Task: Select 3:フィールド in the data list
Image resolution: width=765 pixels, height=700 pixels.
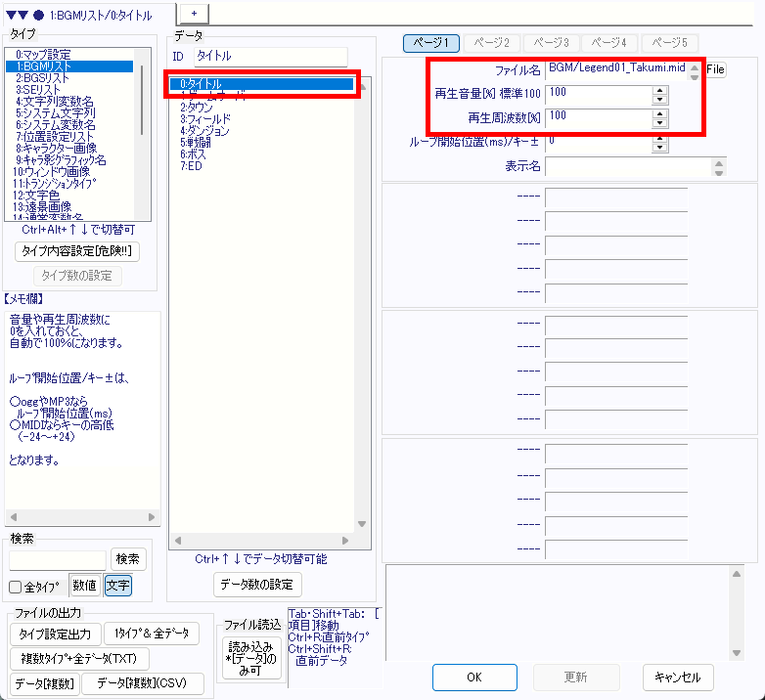Action: coord(205,118)
